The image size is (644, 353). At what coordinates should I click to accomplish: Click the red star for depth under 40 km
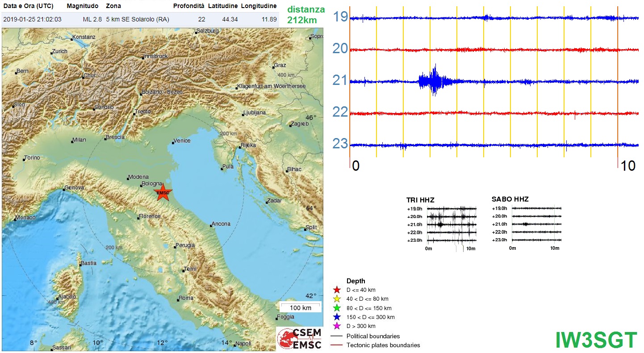pos(337,290)
